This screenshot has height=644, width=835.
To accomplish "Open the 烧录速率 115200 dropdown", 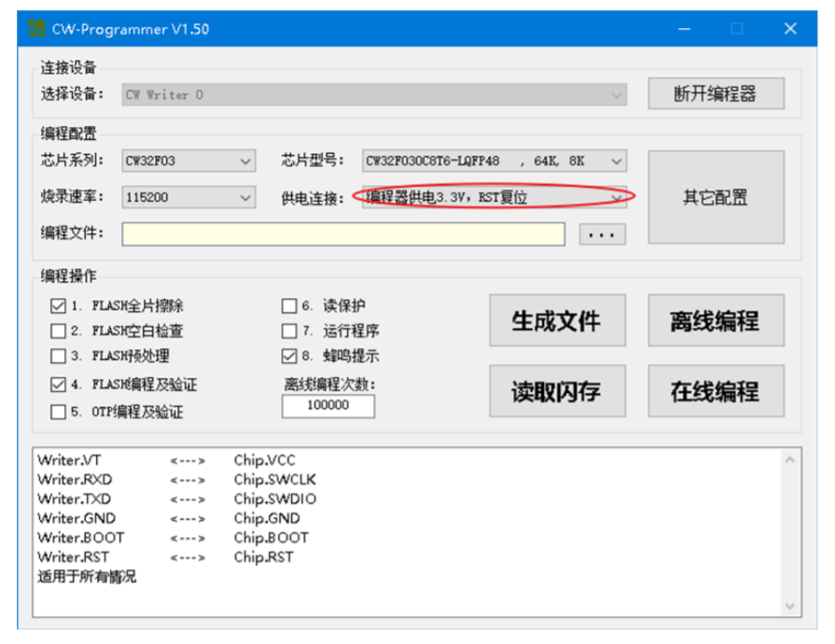I will 188,197.
